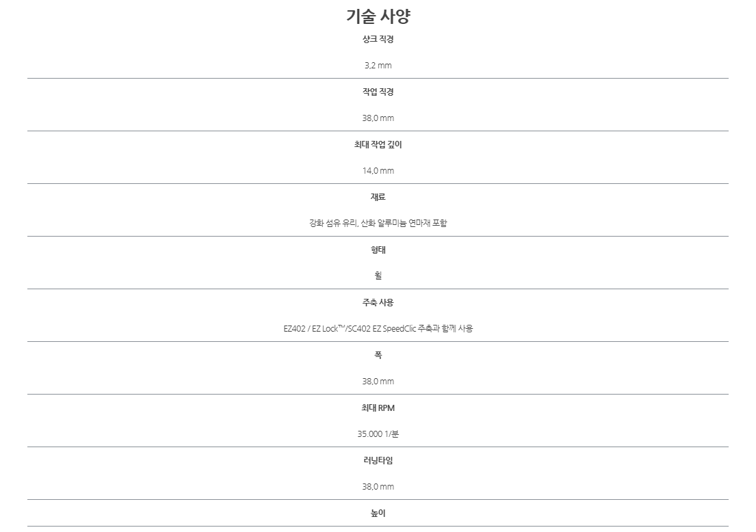Click the 강화 섬유 유리 material description

(x=378, y=223)
